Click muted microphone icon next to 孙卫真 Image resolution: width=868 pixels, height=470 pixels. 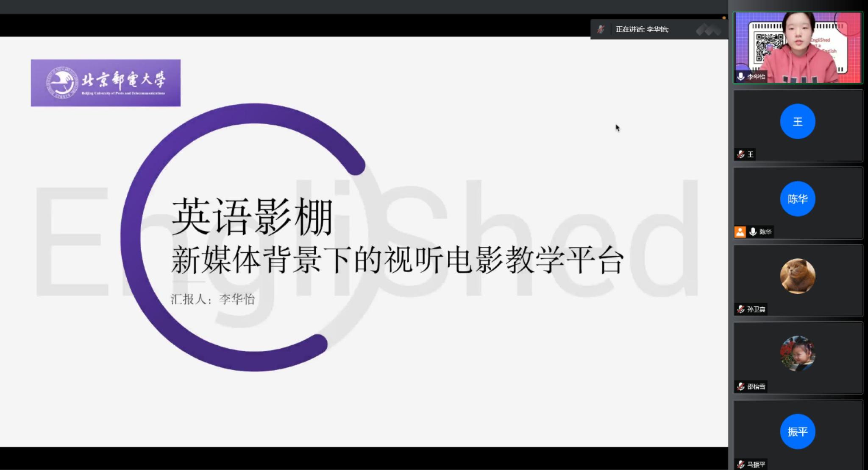tap(740, 309)
